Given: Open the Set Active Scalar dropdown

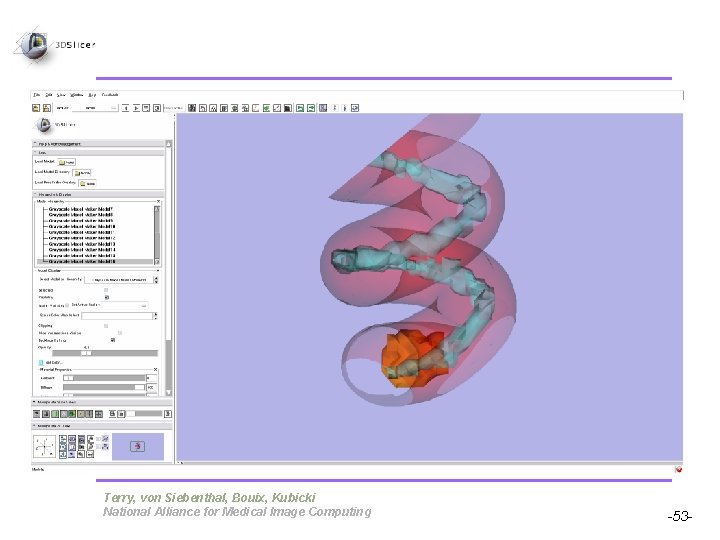Looking at the screenshot, I should (x=125, y=305).
